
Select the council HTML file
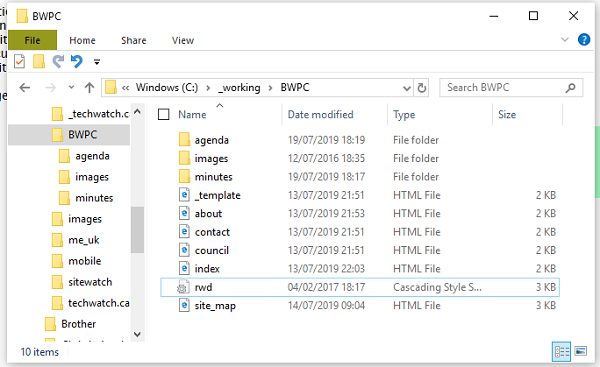click(212, 250)
